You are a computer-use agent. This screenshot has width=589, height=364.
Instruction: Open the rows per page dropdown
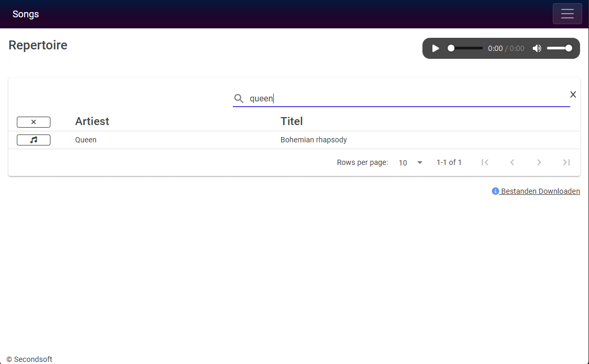click(410, 163)
